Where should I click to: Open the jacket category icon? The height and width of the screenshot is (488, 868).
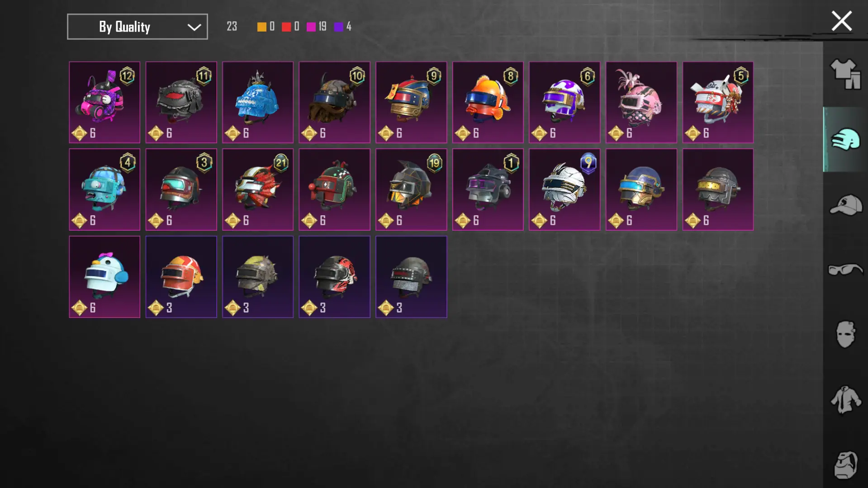pos(845,399)
